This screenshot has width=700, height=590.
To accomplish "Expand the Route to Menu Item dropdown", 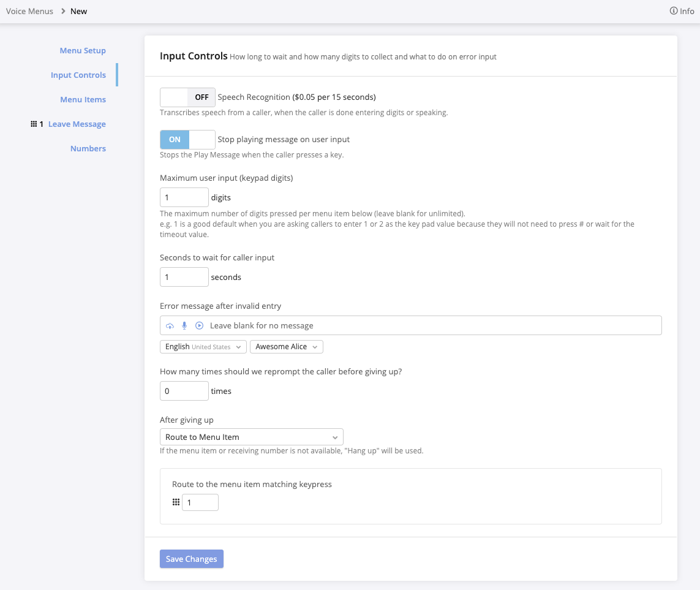I will coord(251,437).
